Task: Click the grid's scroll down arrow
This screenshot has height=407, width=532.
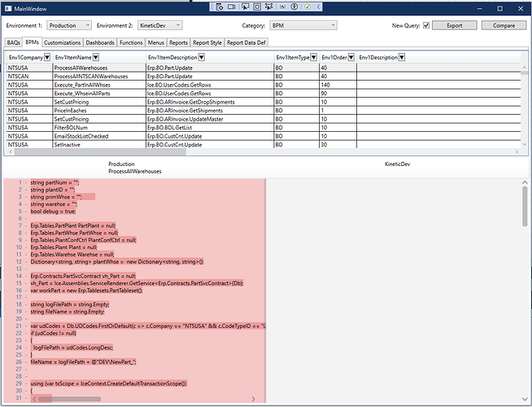Action: 524,144
